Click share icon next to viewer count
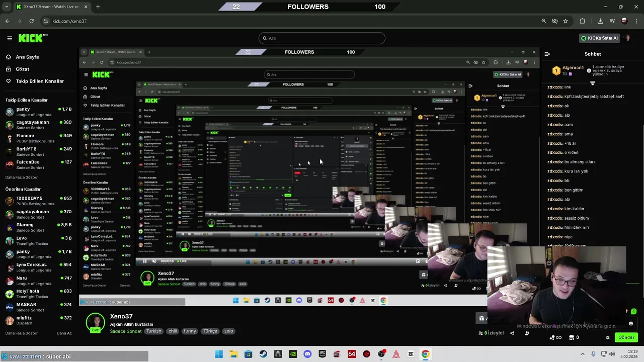Image resolution: width=644 pixels, height=362 pixels. pyautogui.click(x=512, y=333)
